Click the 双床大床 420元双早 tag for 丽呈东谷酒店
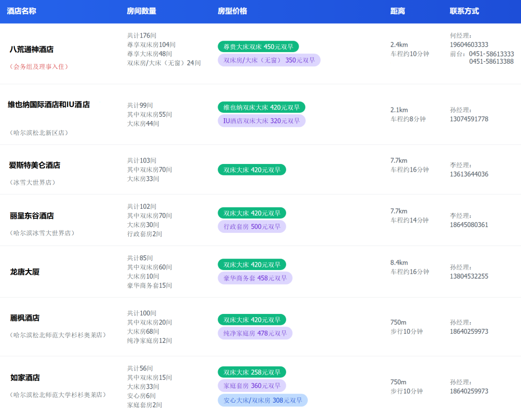521x420 pixels. tap(252, 213)
